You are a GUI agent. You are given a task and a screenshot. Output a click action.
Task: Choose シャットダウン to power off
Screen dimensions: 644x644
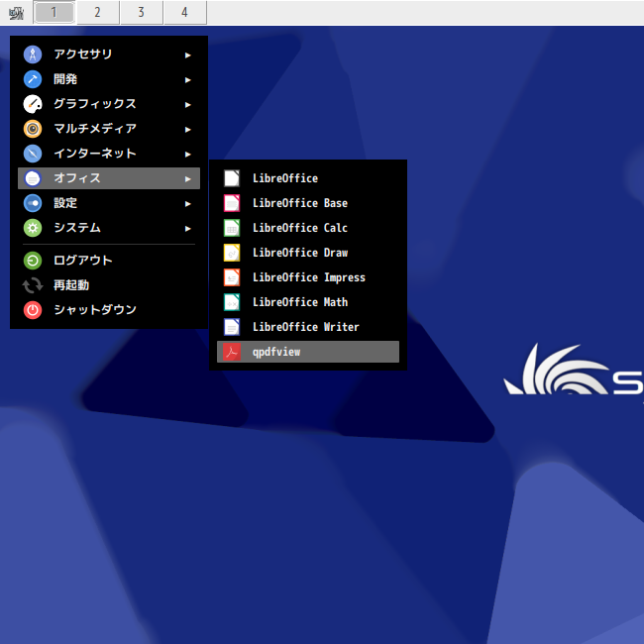(109, 310)
